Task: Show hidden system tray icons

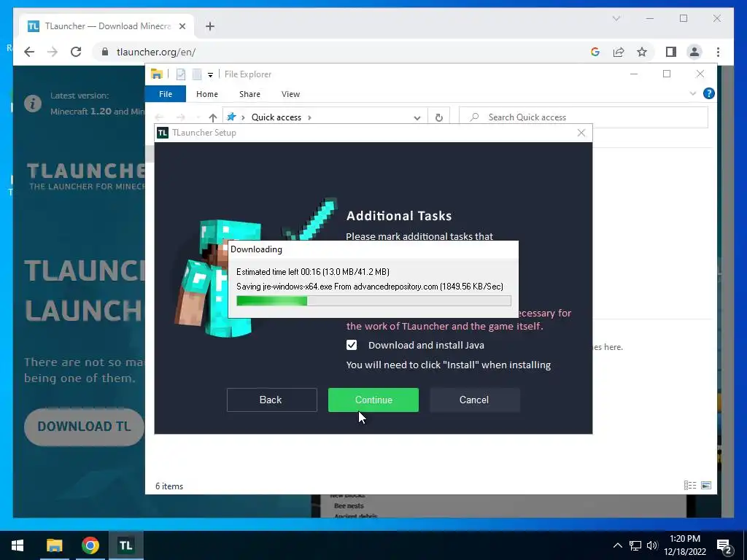Action: click(x=617, y=545)
